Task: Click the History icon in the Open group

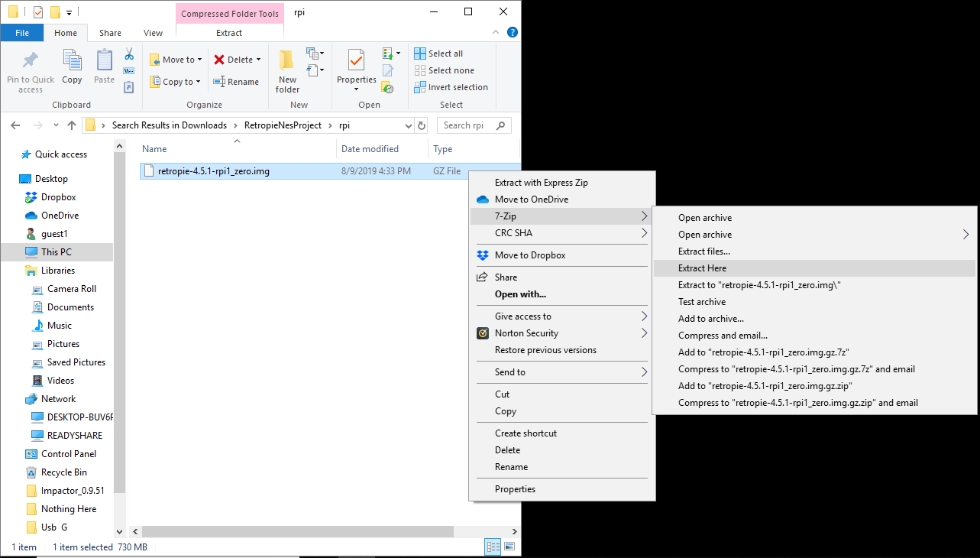Action: click(x=388, y=87)
